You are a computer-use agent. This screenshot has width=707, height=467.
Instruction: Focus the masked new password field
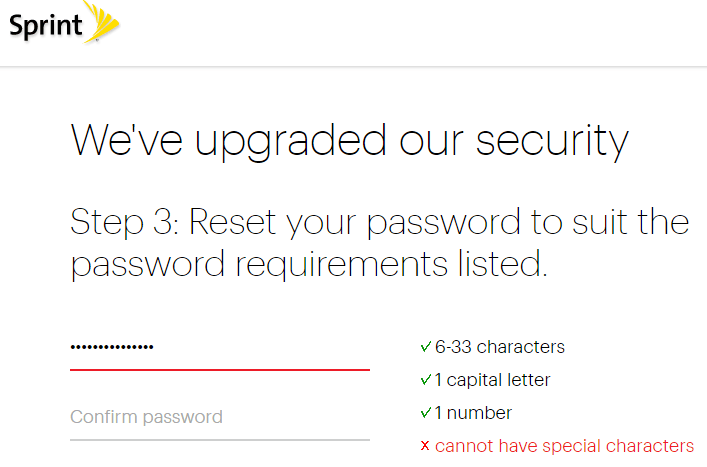(219, 348)
